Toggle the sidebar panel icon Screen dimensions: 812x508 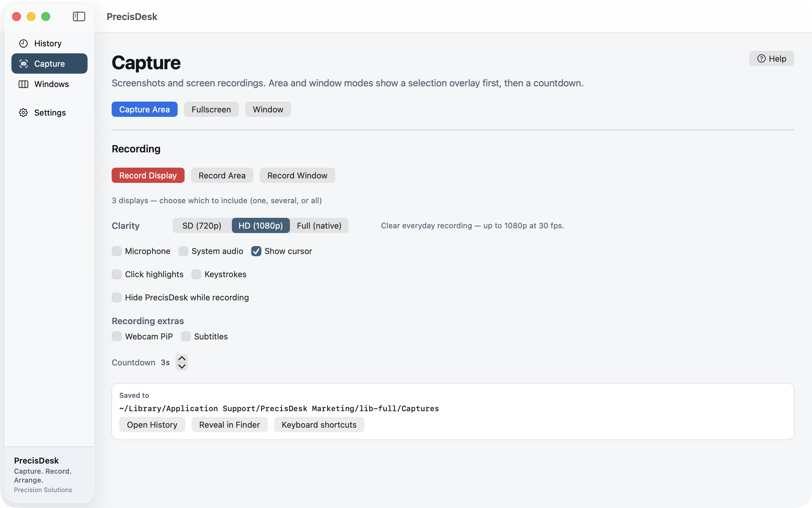point(79,17)
